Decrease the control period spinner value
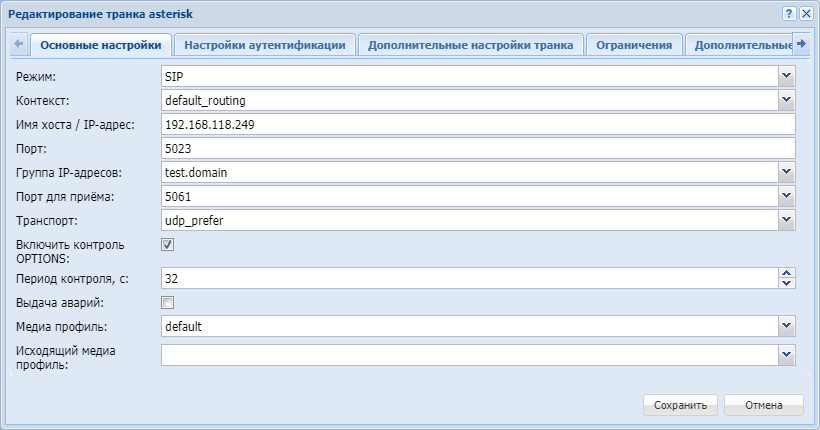Viewport: 820px width, 430px height. tap(787, 283)
